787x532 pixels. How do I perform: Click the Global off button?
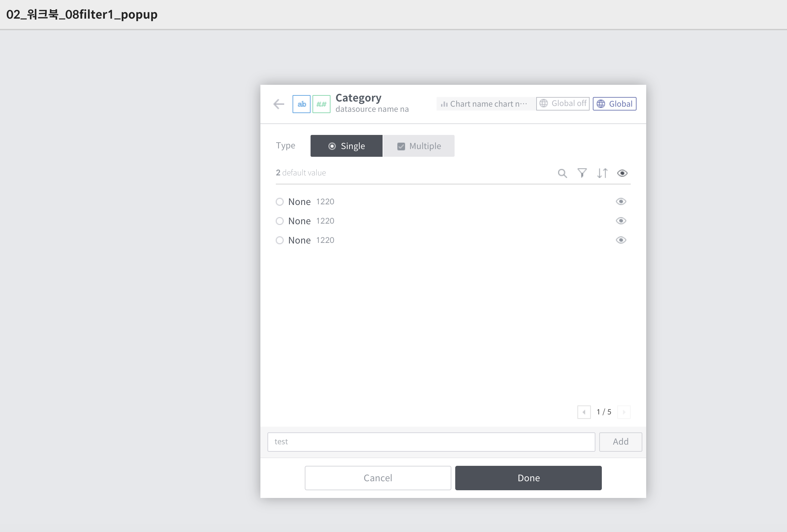click(563, 103)
